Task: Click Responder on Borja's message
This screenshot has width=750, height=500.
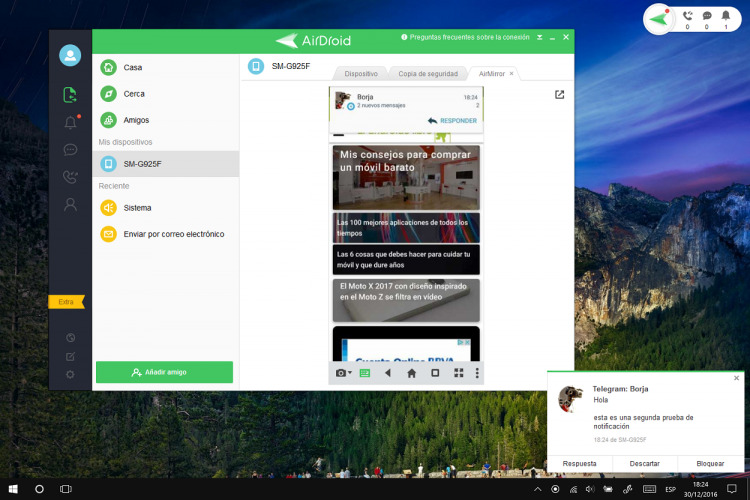Action: (452, 121)
